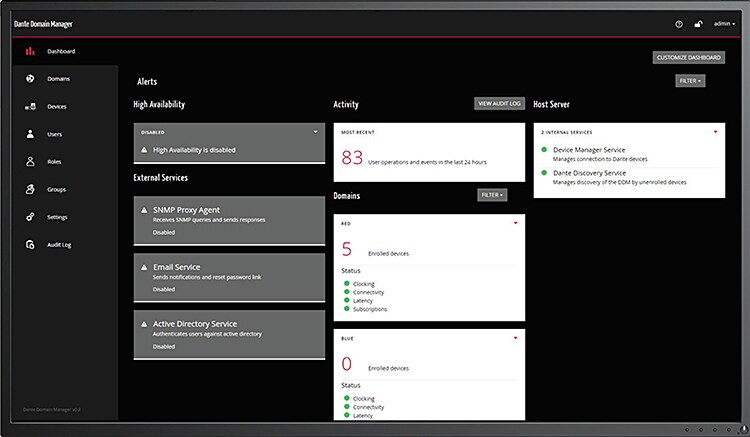Click the Devices icon in sidebar

[30, 106]
